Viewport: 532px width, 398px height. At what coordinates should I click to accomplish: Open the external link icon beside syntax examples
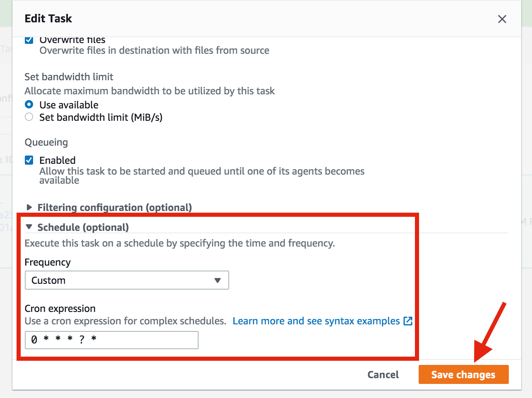(x=408, y=321)
